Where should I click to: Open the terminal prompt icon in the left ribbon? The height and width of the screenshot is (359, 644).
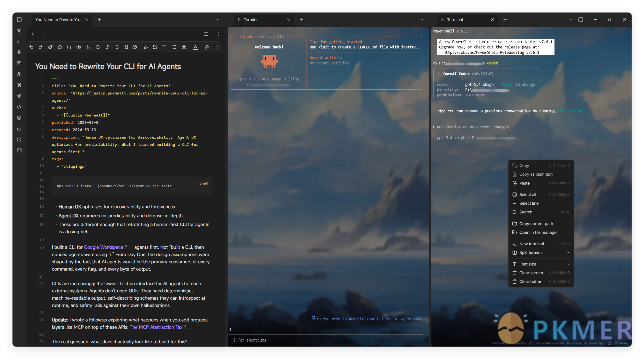click(19, 41)
